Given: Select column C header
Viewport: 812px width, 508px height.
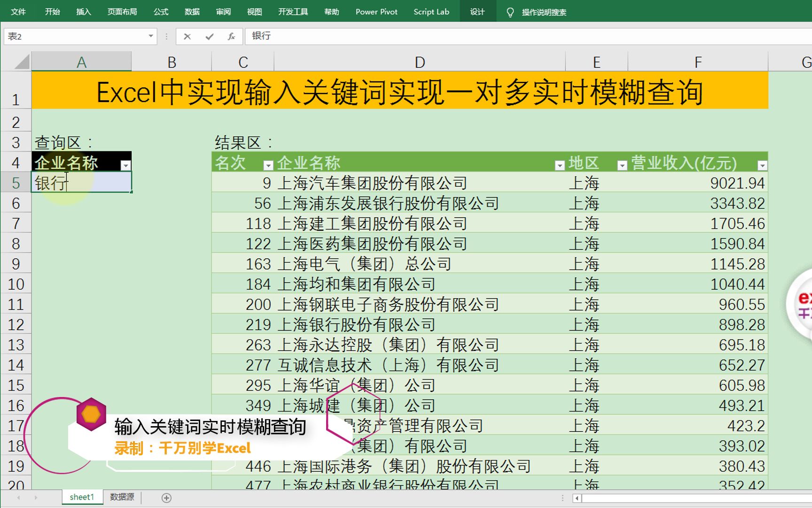Looking at the screenshot, I should [x=243, y=62].
